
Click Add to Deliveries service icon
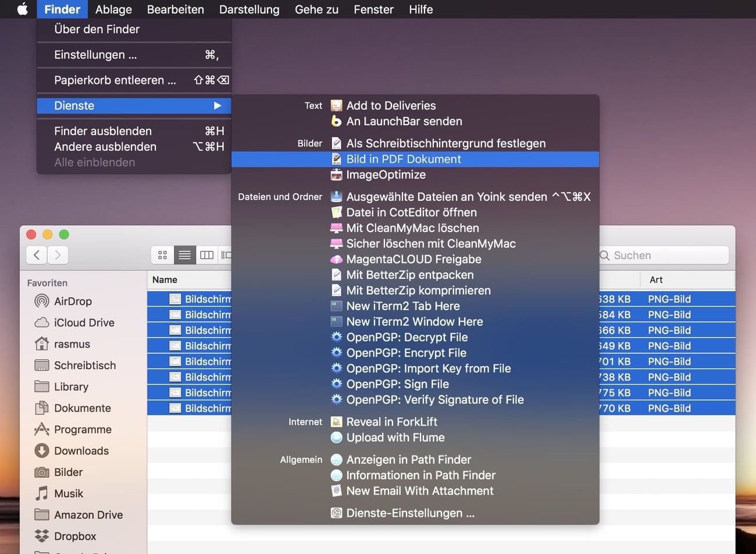[336, 106]
